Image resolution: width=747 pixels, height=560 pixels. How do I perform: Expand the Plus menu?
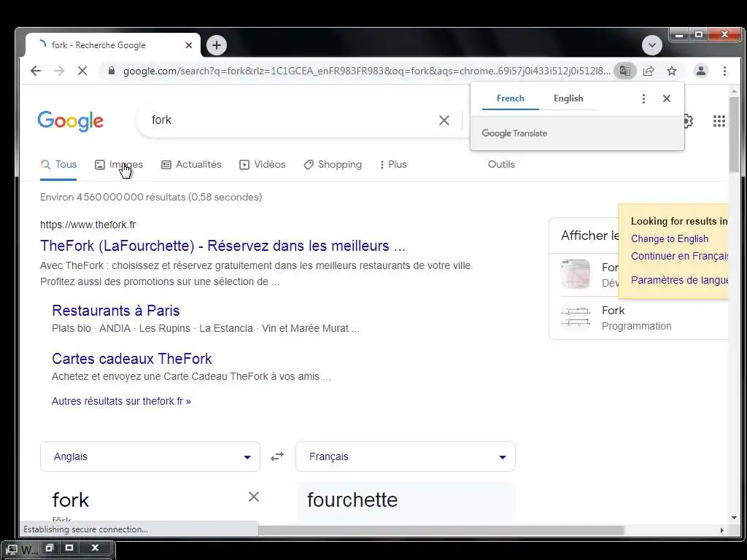pyautogui.click(x=393, y=165)
